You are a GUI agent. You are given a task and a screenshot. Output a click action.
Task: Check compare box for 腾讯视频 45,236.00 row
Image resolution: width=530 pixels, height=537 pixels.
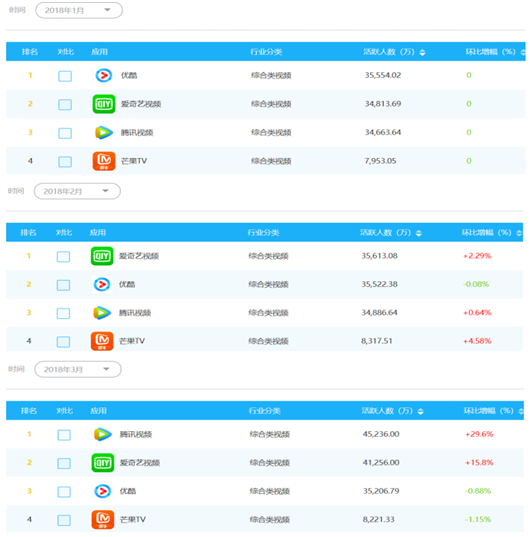coord(64,435)
